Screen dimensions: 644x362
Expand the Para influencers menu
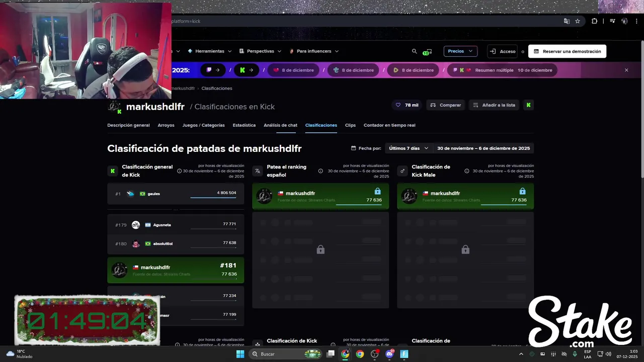pos(313,51)
